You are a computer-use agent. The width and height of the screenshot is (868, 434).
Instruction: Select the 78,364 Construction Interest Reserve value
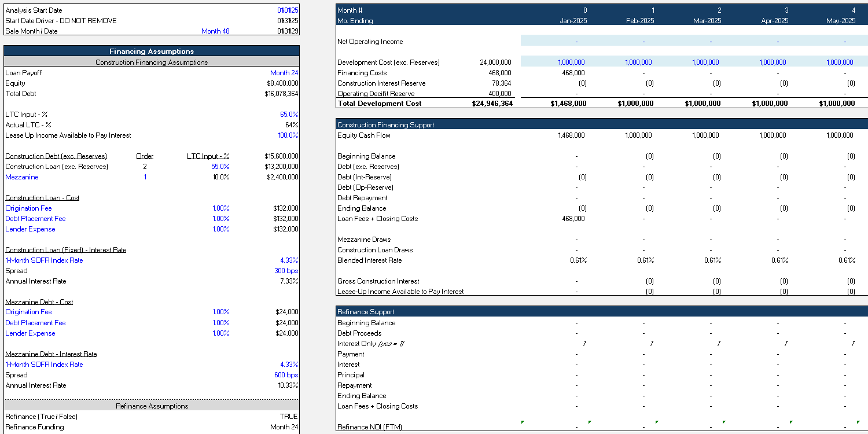point(502,83)
